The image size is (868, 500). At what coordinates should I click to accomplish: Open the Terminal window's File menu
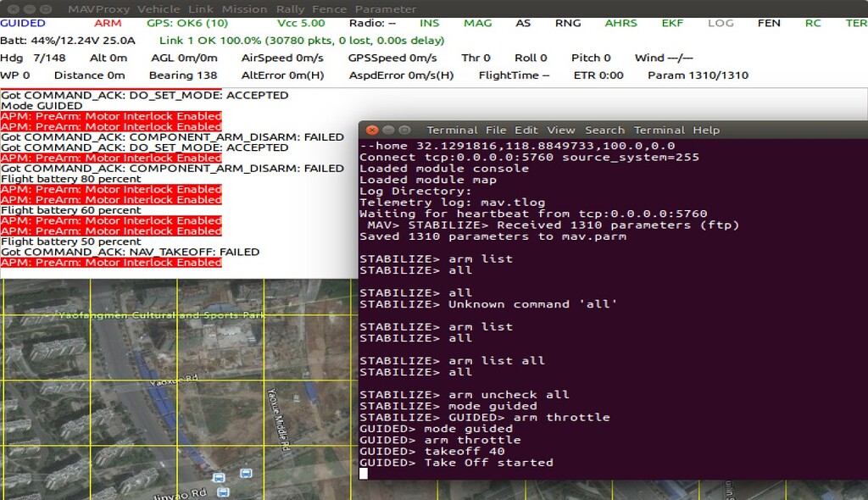click(496, 130)
